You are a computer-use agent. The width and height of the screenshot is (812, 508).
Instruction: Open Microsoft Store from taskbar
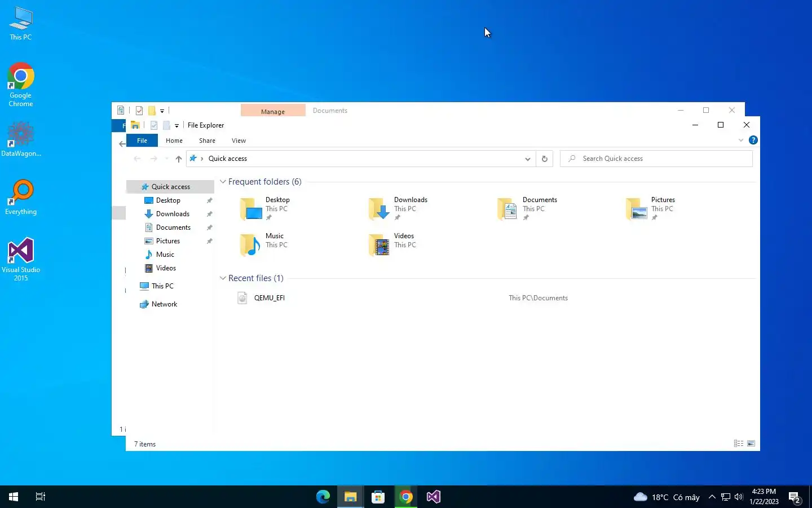point(378,497)
